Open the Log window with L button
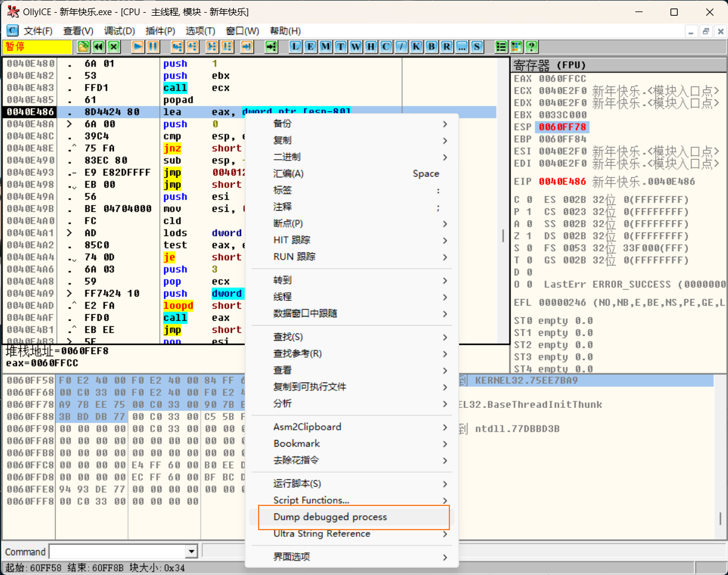Viewport: 728px width, 575px height. tap(296, 47)
